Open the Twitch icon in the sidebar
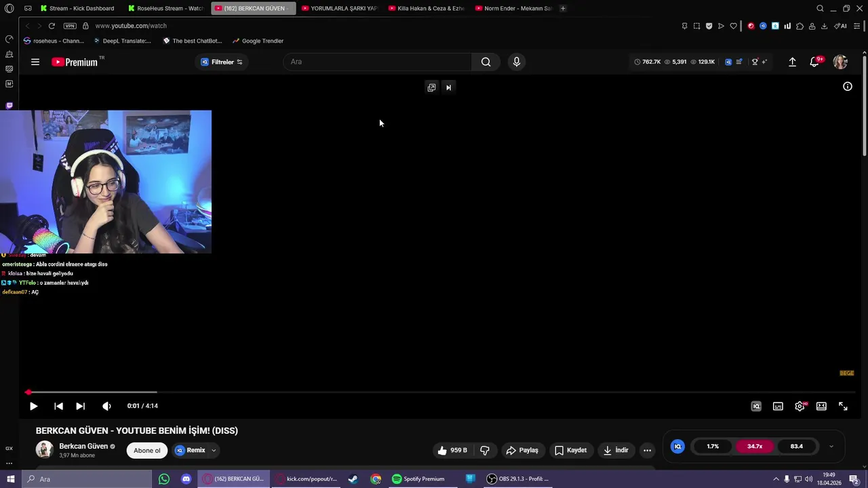Image resolution: width=868 pixels, height=488 pixels. click(x=9, y=106)
